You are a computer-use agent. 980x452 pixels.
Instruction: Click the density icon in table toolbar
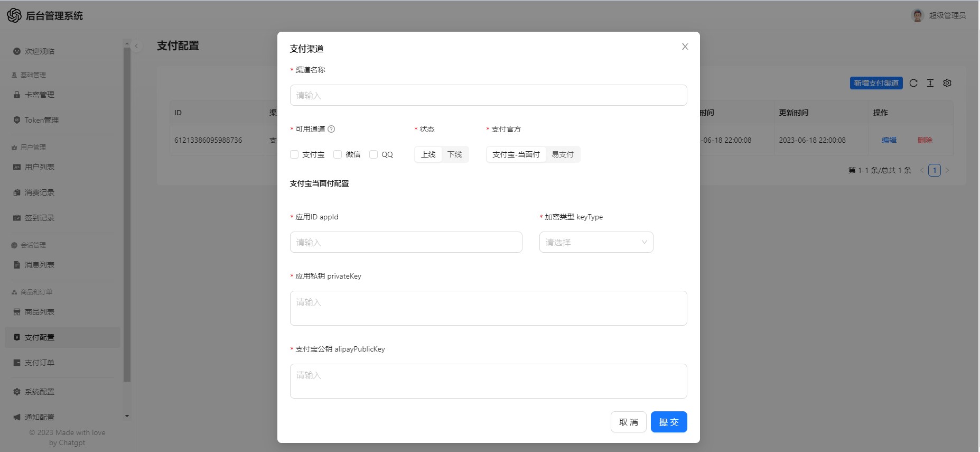[x=930, y=83]
